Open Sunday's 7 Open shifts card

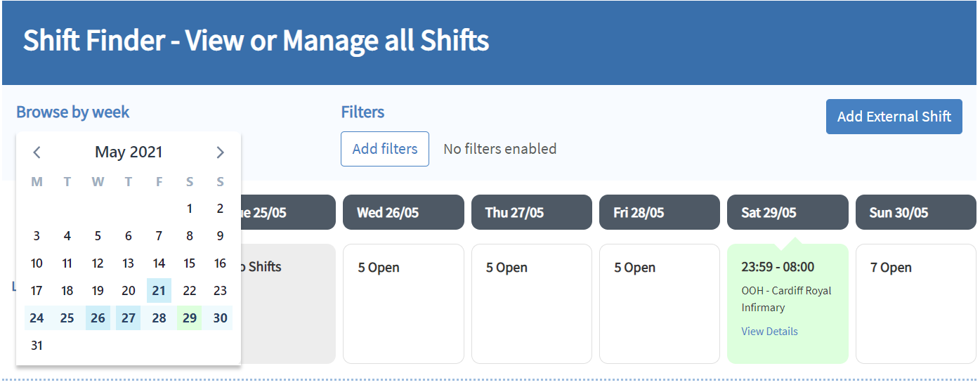[x=915, y=303]
